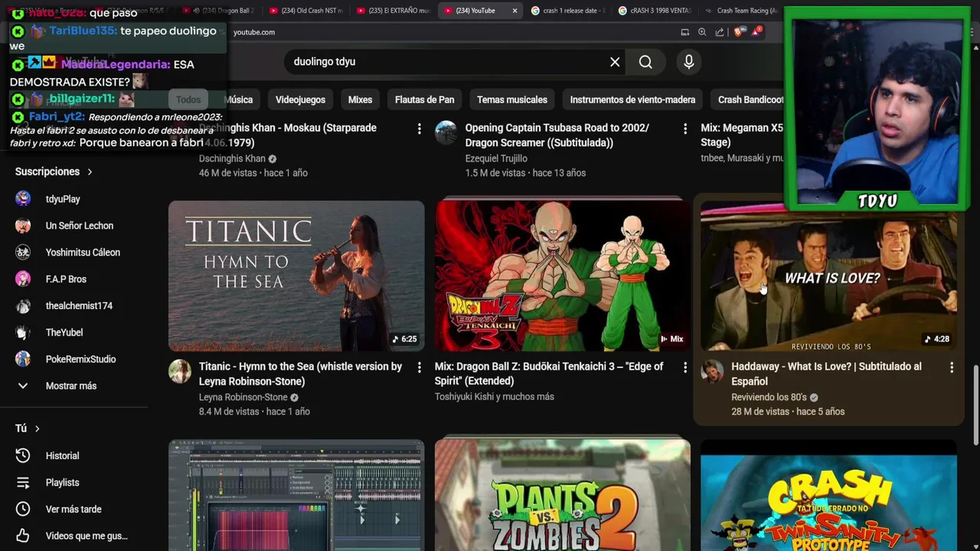Screen dimensions: 980x551
Task: Click the Budokai Tenkaichi 3 mix thumbnail
Action: point(563,276)
